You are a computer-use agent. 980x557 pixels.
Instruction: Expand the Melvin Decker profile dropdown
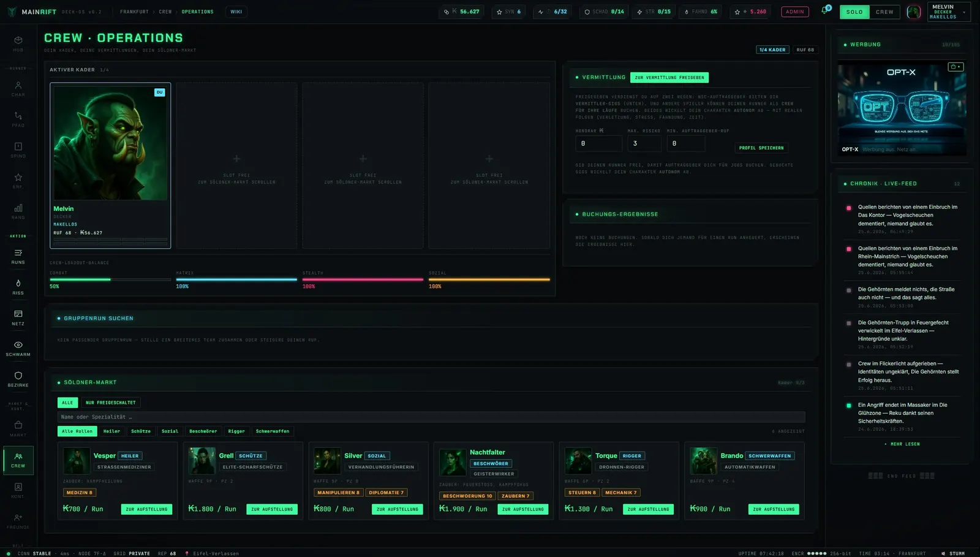(949, 12)
